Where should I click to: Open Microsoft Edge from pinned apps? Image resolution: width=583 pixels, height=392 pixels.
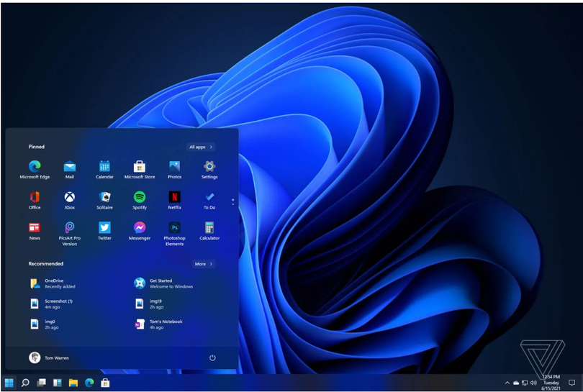[x=35, y=167]
